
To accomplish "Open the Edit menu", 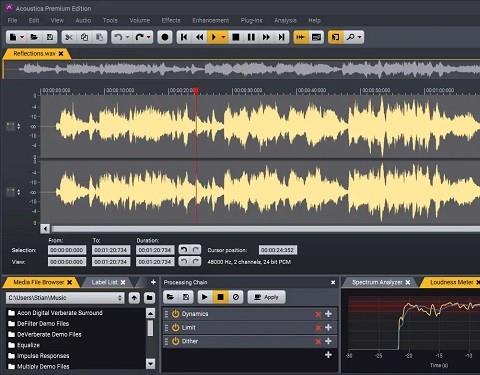I will tap(34, 20).
